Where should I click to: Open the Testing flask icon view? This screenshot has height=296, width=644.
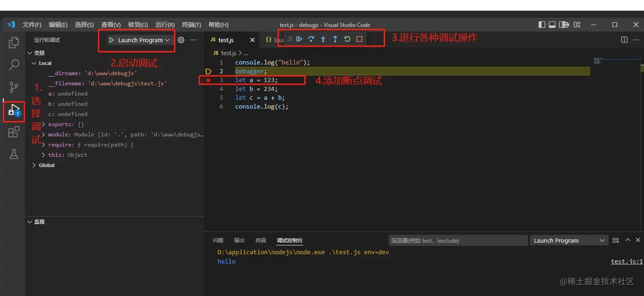14,154
